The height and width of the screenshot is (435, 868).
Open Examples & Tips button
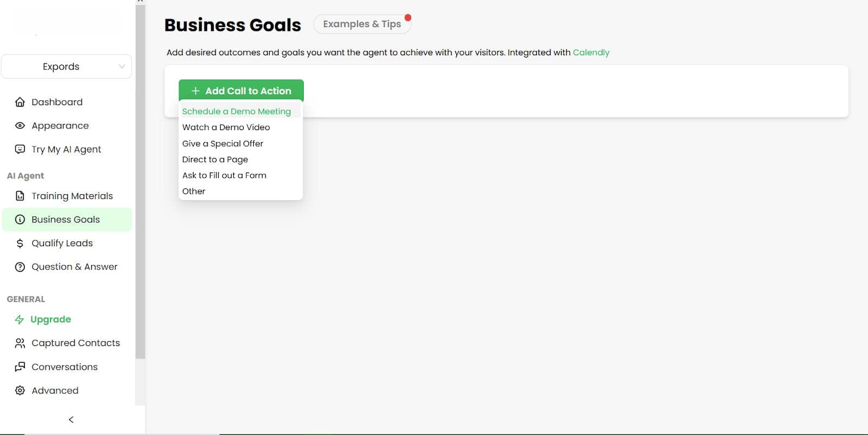tap(362, 24)
